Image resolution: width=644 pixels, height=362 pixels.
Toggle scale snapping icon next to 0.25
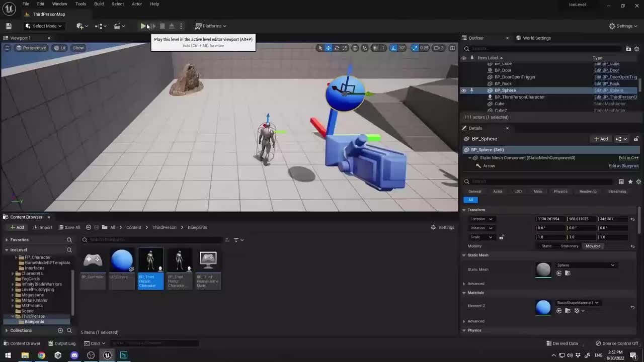click(415, 48)
